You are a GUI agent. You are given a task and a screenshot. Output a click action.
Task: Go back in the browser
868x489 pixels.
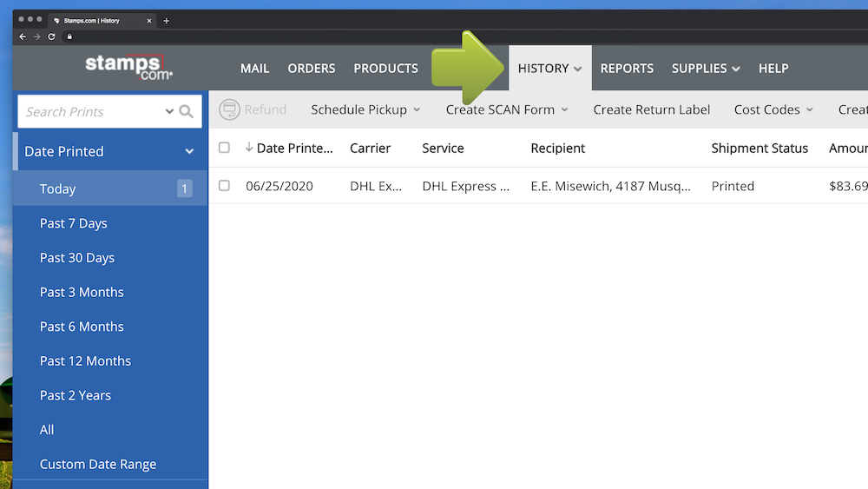23,36
